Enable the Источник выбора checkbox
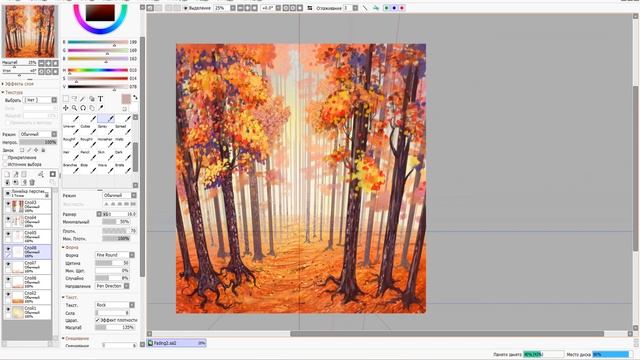This screenshot has width=640, height=360. click(5, 164)
